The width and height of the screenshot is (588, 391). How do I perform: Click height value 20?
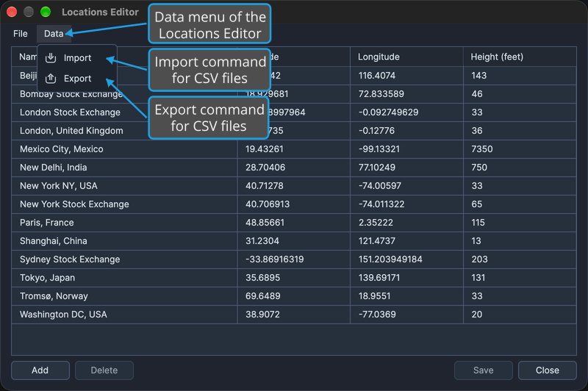pos(476,315)
